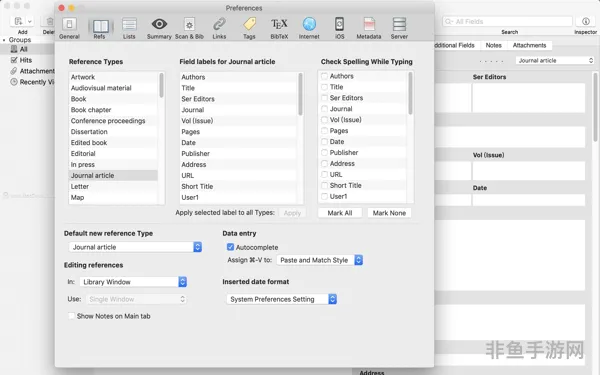Open the Tags preferences pane
Screen dimensions: 600x375
point(249,28)
